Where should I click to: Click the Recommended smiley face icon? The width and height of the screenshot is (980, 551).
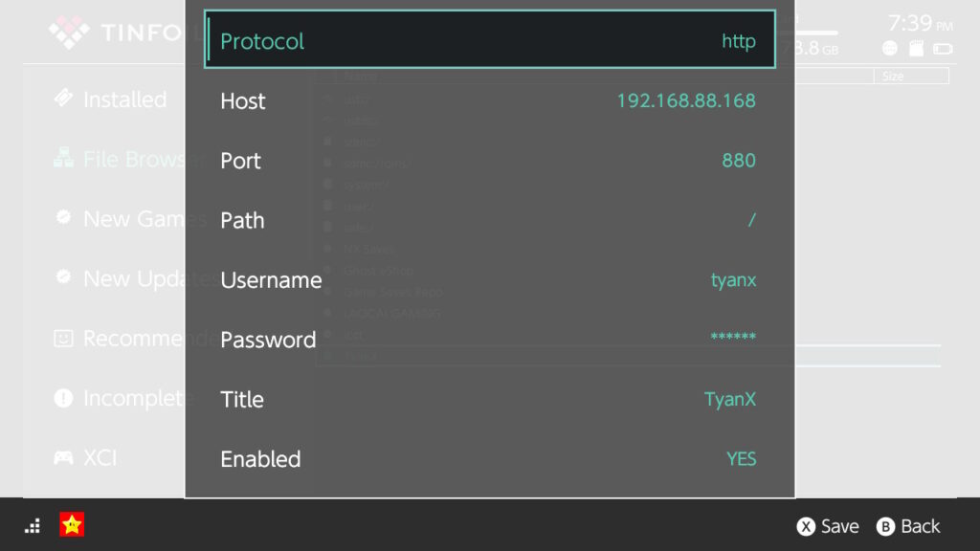click(x=64, y=338)
